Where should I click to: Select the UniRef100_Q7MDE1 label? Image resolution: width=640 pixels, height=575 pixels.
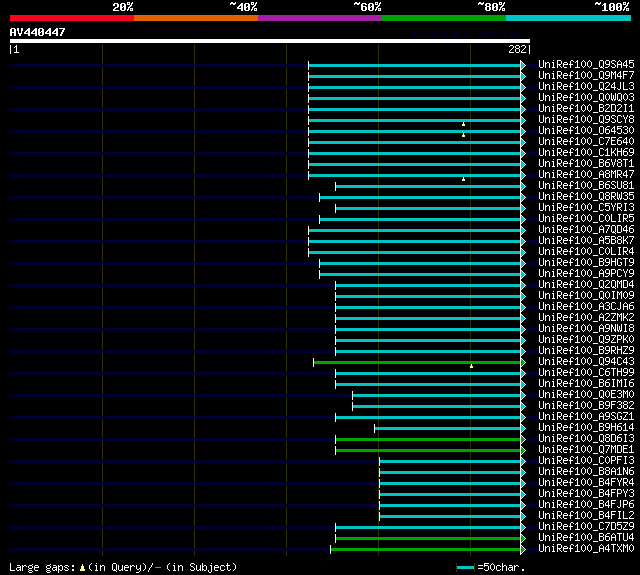[x=586, y=450]
